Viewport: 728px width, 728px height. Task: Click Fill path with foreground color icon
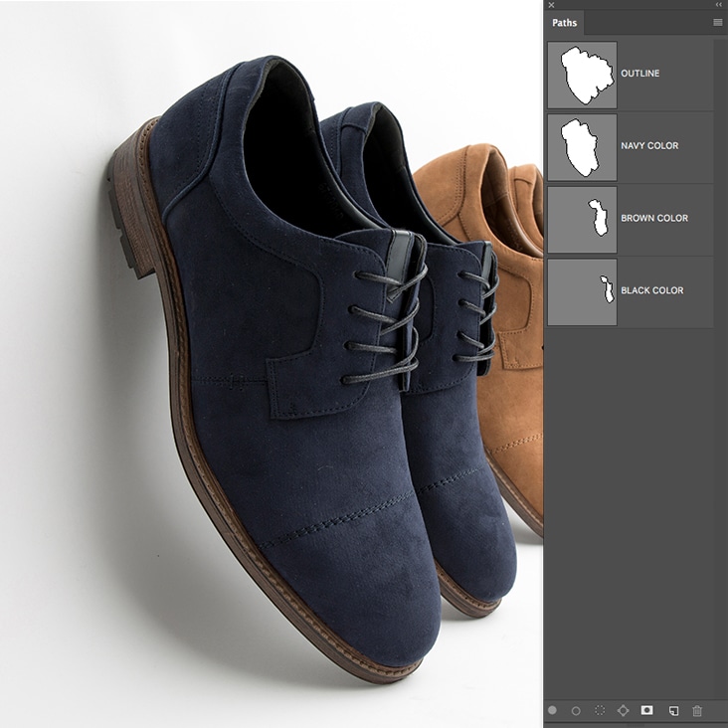tap(552, 711)
